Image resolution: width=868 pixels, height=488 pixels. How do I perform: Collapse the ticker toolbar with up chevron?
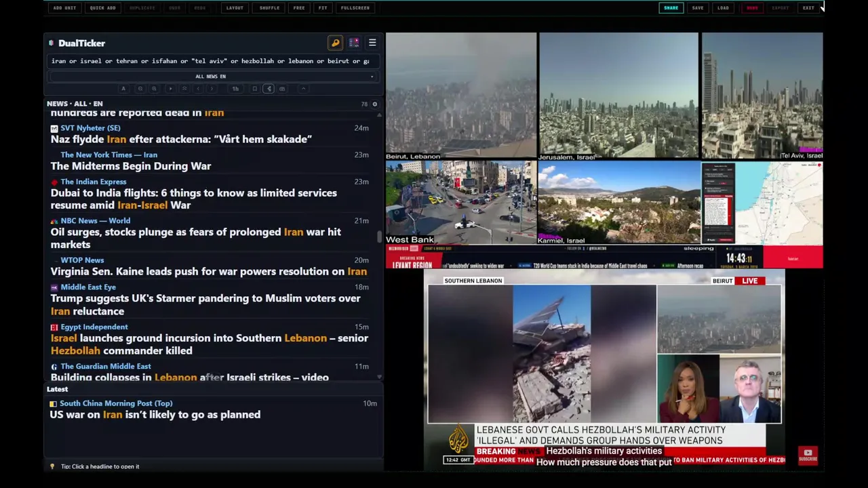(x=304, y=89)
